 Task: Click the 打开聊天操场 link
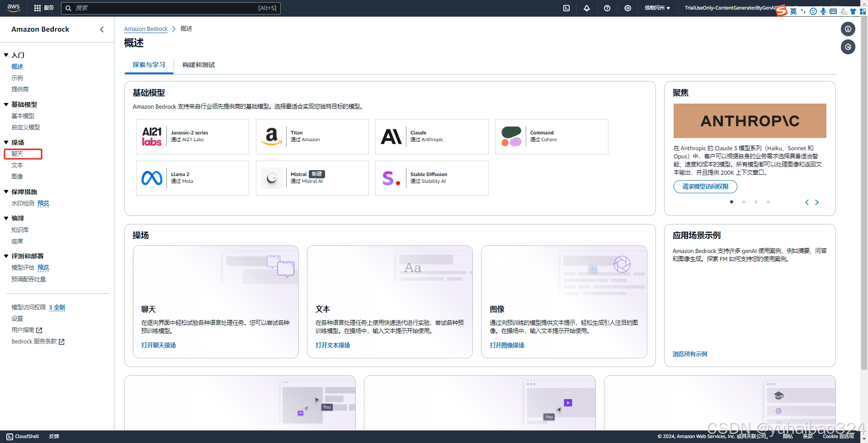158,345
